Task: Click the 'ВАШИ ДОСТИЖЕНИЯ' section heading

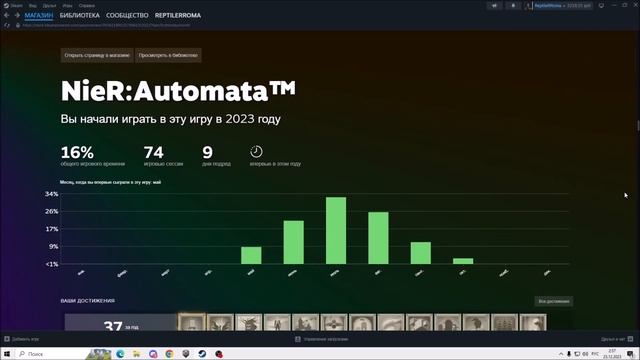Action: click(87, 301)
